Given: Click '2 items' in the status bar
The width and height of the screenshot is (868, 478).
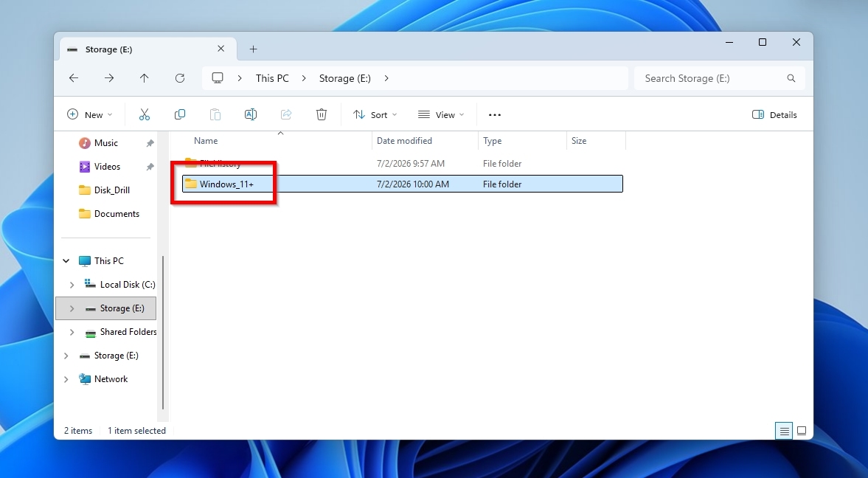Looking at the screenshot, I should tap(78, 430).
